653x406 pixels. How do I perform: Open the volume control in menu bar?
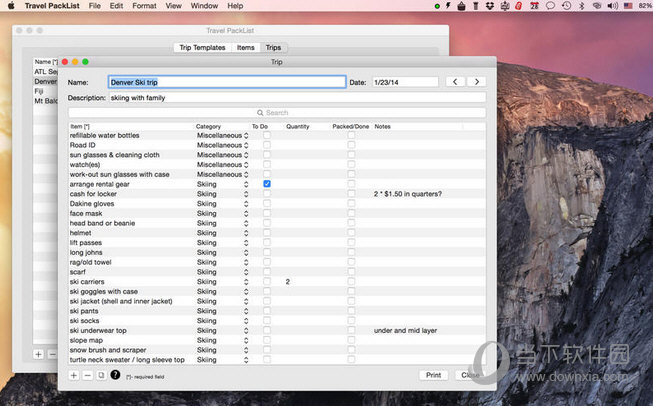(x=613, y=6)
